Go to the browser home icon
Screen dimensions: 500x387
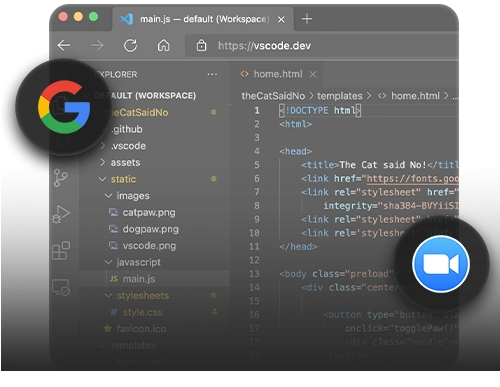point(163,45)
